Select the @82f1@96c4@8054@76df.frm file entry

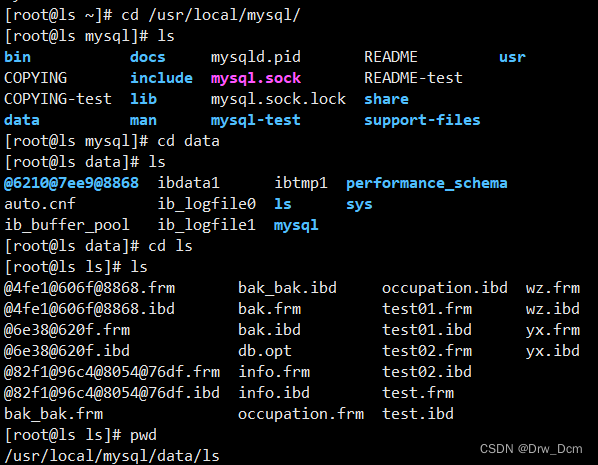point(112,372)
